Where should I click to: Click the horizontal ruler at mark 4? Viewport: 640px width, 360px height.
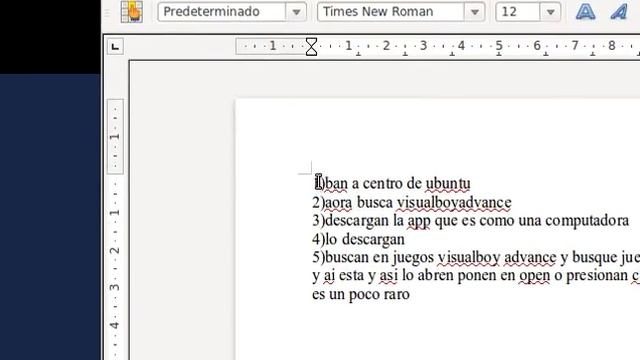[x=461, y=46]
